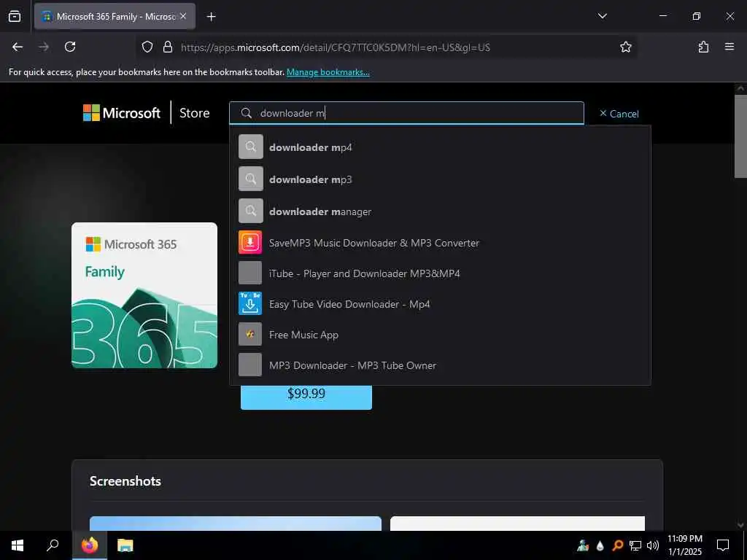Click the Firefox back arrow
747x560 pixels.
pyautogui.click(x=18, y=47)
